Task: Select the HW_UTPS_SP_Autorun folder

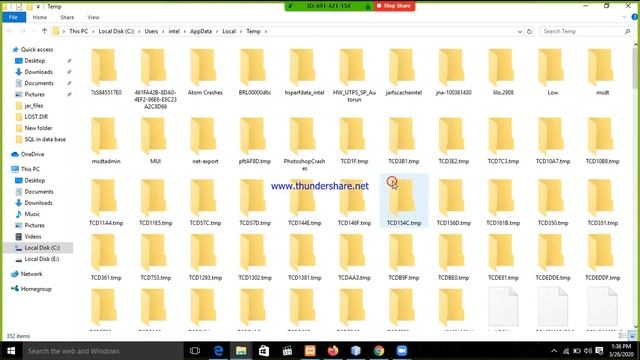Action: [354, 75]
